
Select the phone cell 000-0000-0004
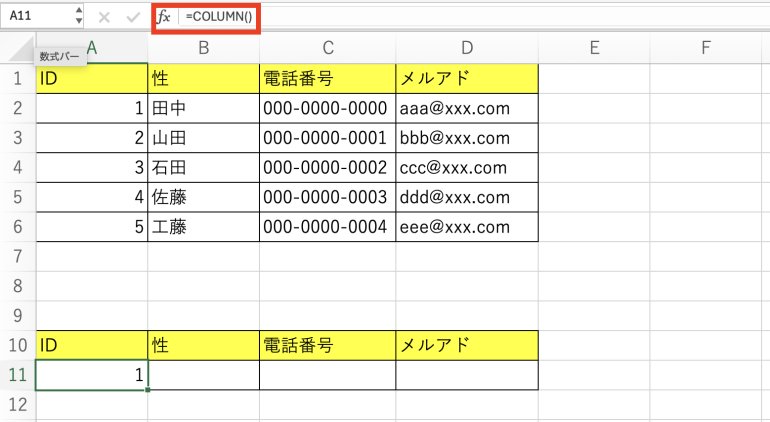point(328,227)
